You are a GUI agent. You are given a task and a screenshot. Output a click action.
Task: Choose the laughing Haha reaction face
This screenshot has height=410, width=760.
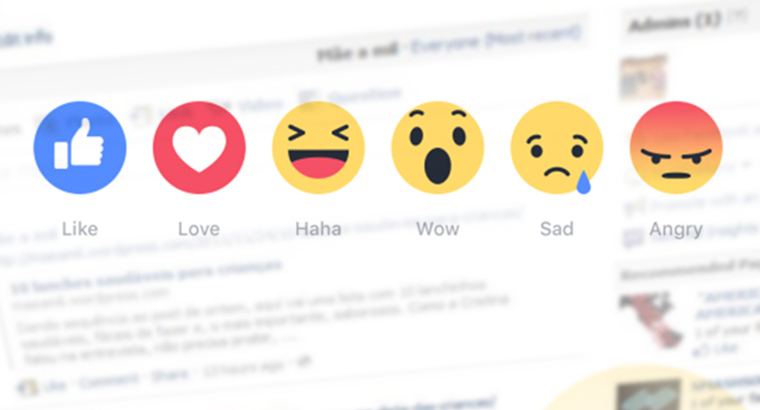pos(318,147)
